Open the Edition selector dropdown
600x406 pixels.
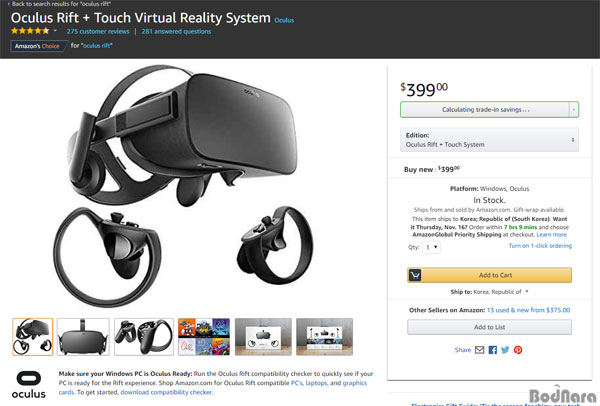(489, 140)
